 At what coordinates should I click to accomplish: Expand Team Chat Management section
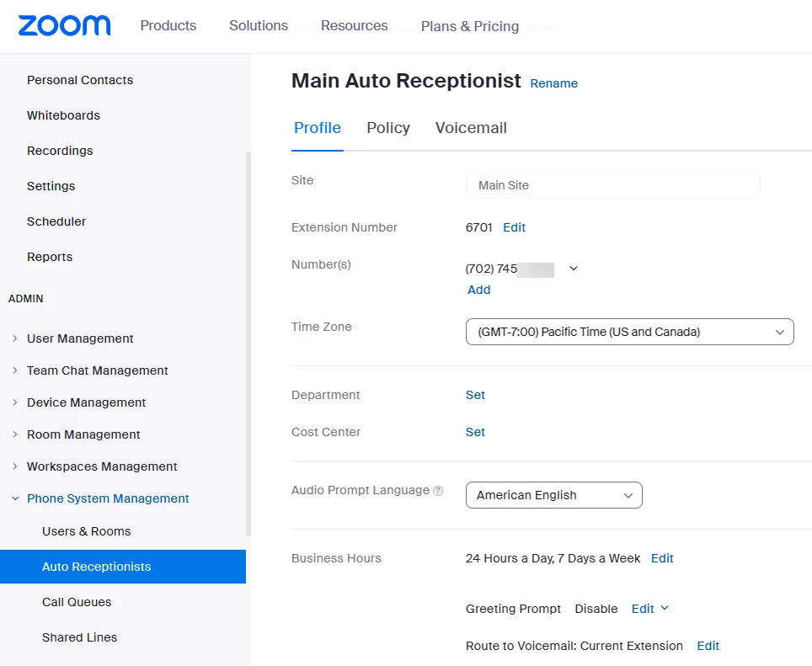pyautogui.click(x=97, y=370)
